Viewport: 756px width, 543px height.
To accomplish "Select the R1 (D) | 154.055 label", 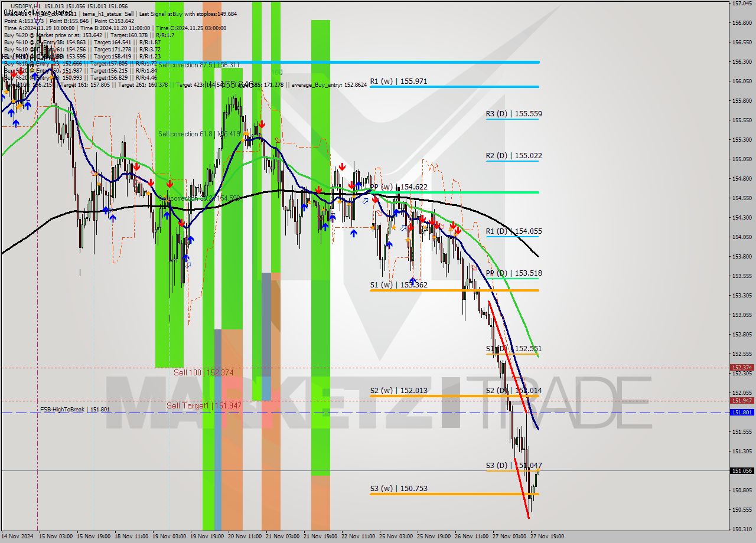I will tap(514, 231).
